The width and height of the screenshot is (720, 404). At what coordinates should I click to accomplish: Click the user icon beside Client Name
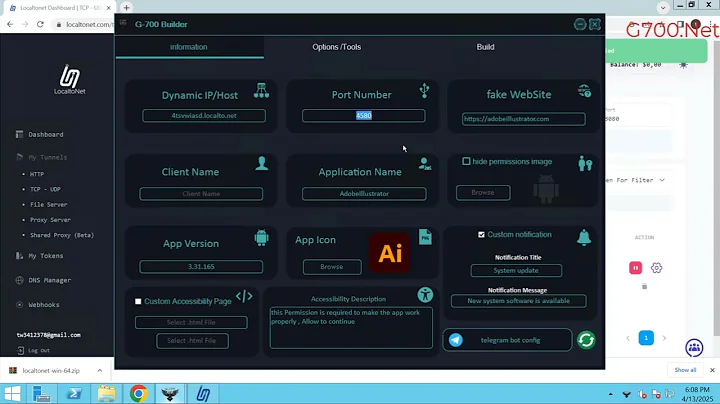point(262,163)
